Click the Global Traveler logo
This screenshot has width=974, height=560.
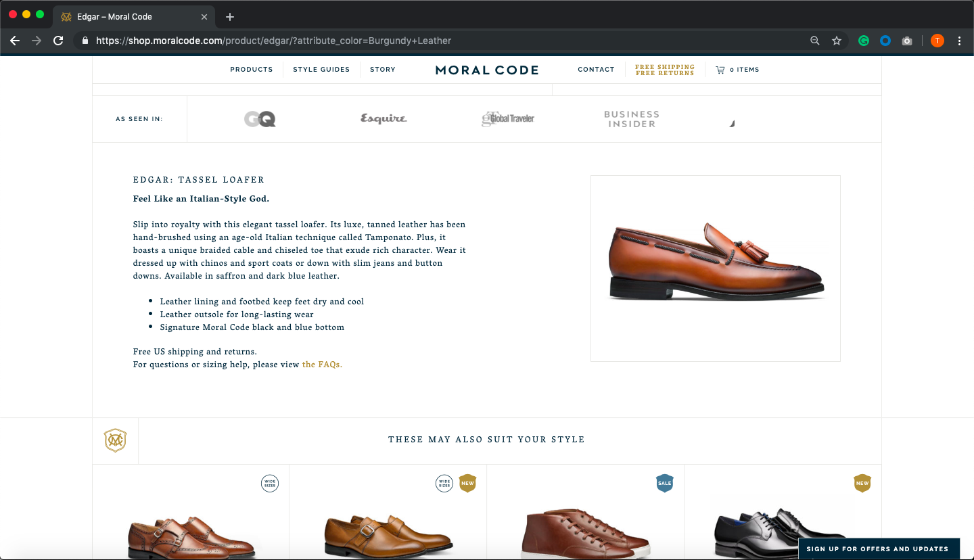508,118
